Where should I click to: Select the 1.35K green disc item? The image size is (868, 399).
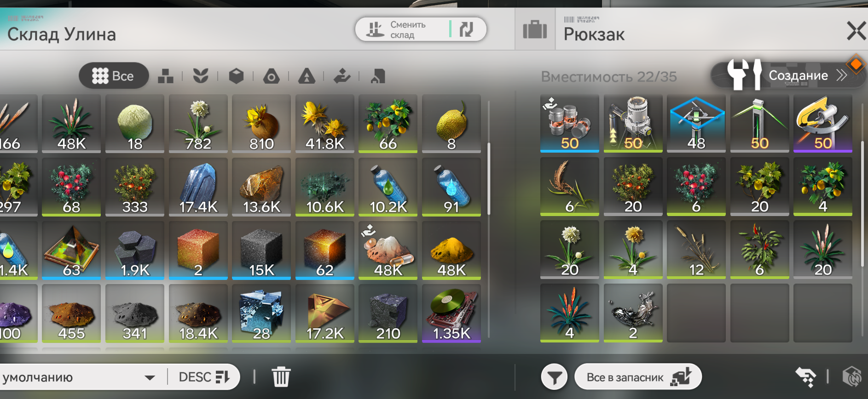pyautogui.click(x=451, y=313)
